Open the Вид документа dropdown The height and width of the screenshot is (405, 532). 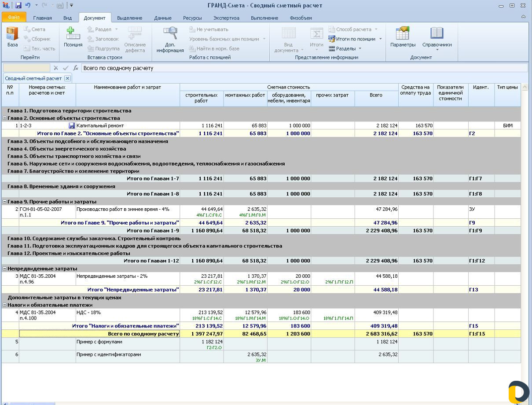click(x=289, y=40)
